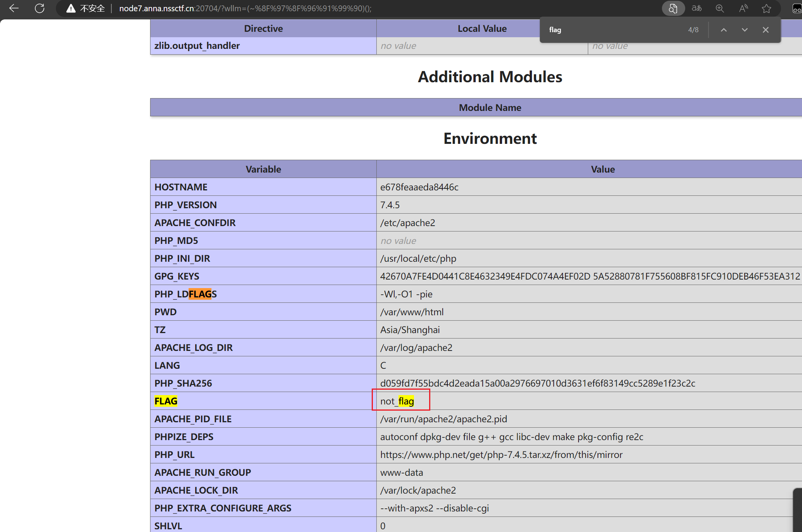Click the PHP_URL php.net link text
The width and height of the screenshot is (802, 532).
coord(501,454)
